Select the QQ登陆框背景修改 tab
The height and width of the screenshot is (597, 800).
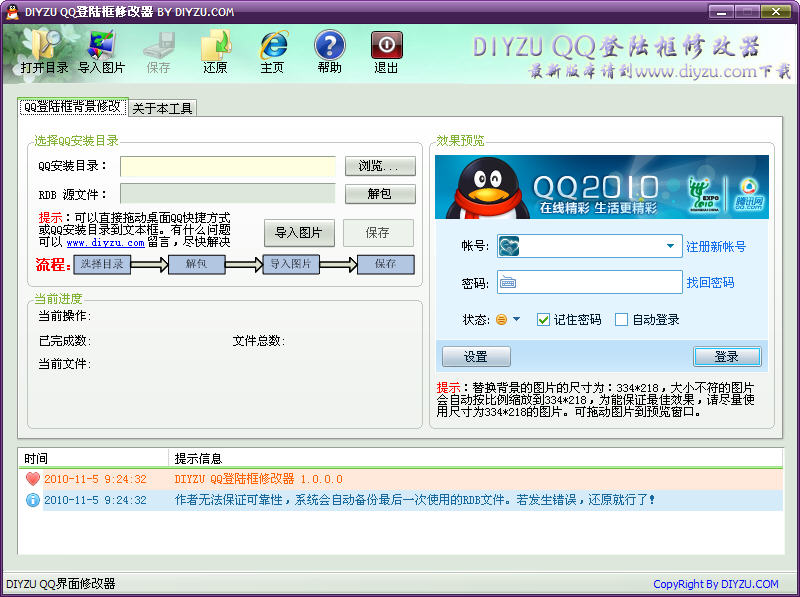[x=72, y=106]
